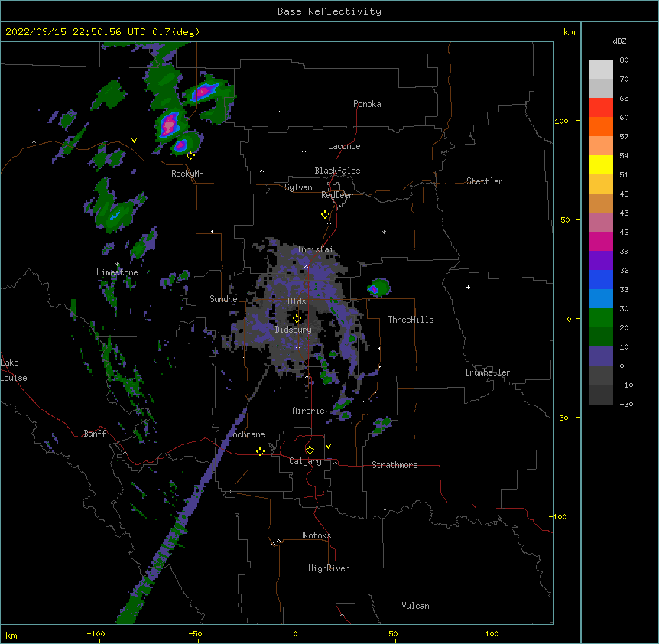This screenshot has width=659, height=644.
Task: Click the Banff town label
Action: (x=95, y=434)
